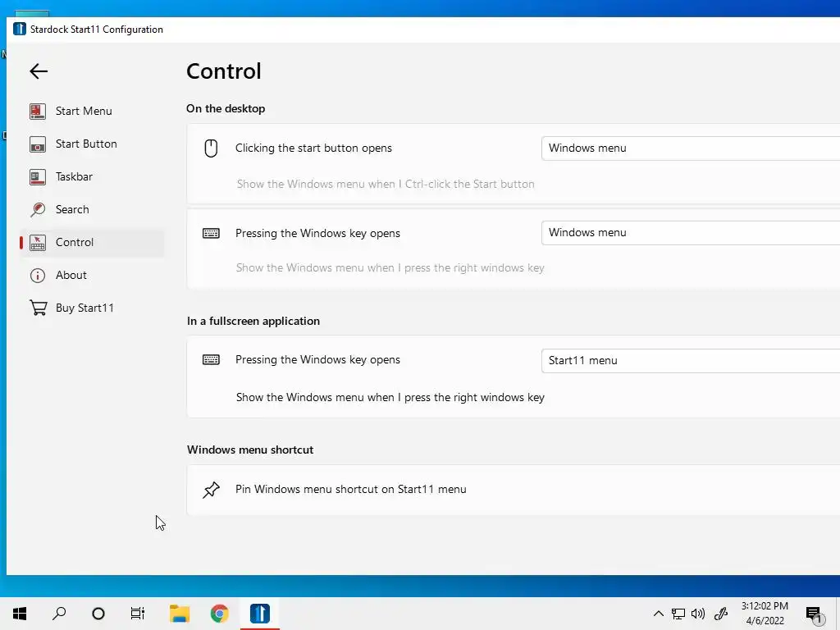This screenshot has height=630, width=840.
Task: Open network status tray icon
Action: [678, 614]
